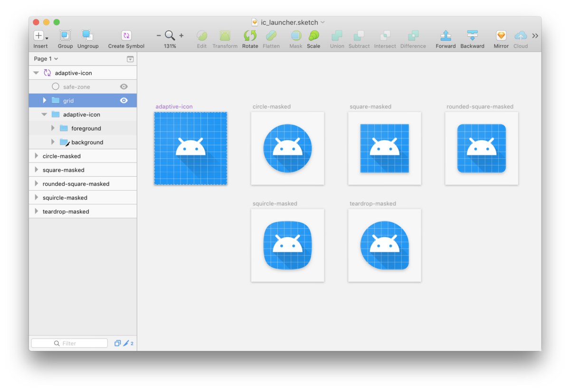Expand the teardrop-masked artboard
Viewport: 570px width, 392px height.
(36, 211)
